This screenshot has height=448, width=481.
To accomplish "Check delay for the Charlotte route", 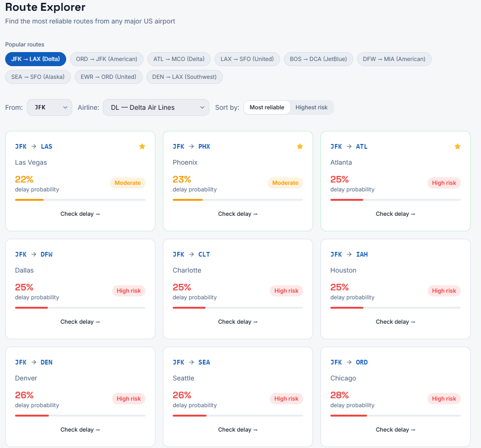I will point(238,322).
